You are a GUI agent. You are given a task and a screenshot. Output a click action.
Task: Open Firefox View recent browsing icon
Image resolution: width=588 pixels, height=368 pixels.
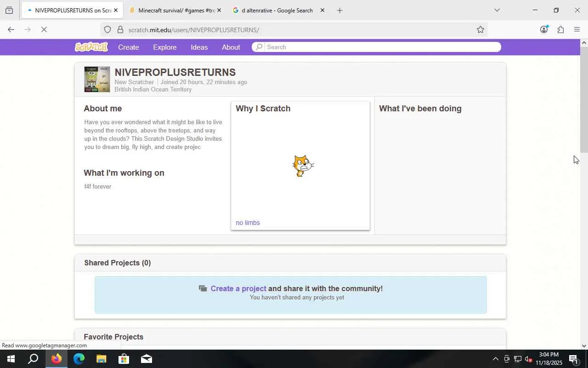pos(9,10)
